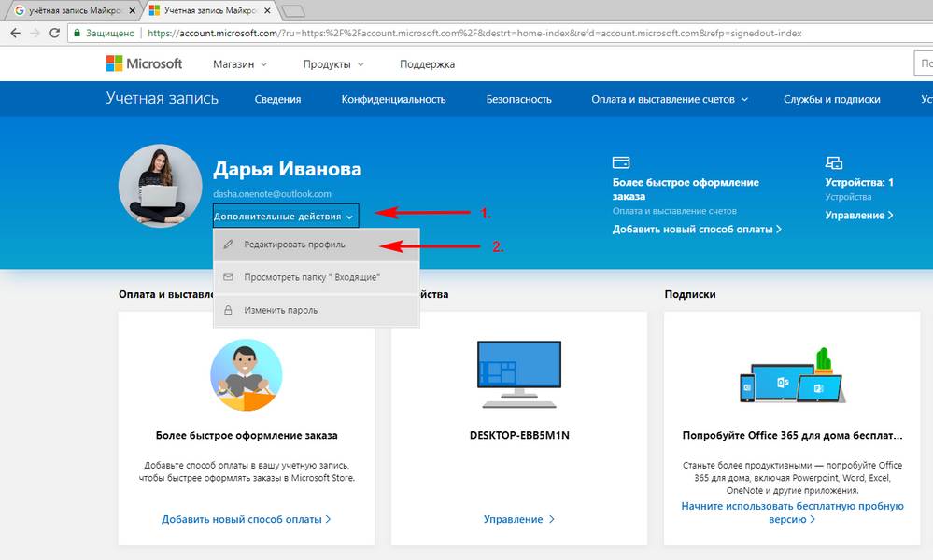This screenshot has width=933, height=560.
Task: Click the envelope icon beside Просмотреть папку
Action: (x=228, y=277)
